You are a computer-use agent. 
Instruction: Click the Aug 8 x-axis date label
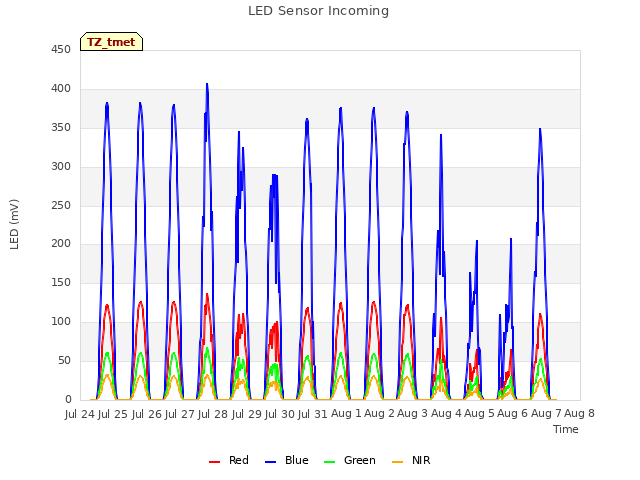tap(580, 414)
